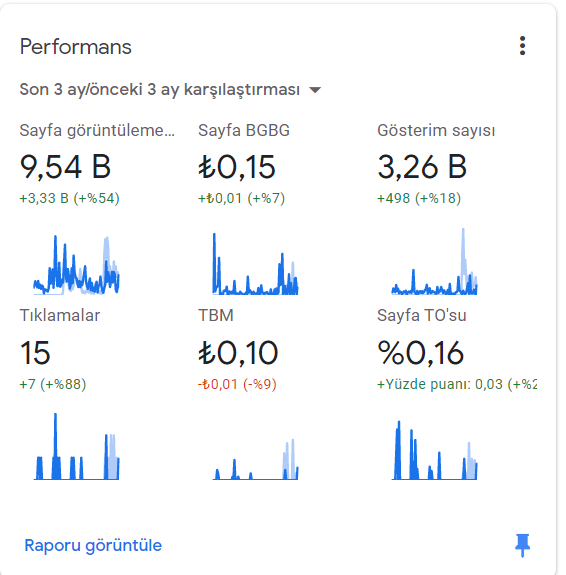
Task: Click the Sayfa görüntüleme sparkline chart
Action: coord(76,264)
